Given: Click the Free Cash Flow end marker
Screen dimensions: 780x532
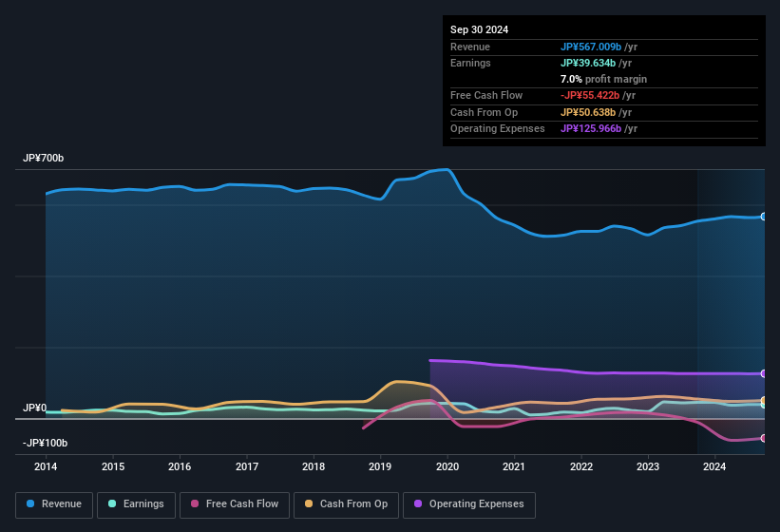Looking at the screenshot, I should click(764, 438).
